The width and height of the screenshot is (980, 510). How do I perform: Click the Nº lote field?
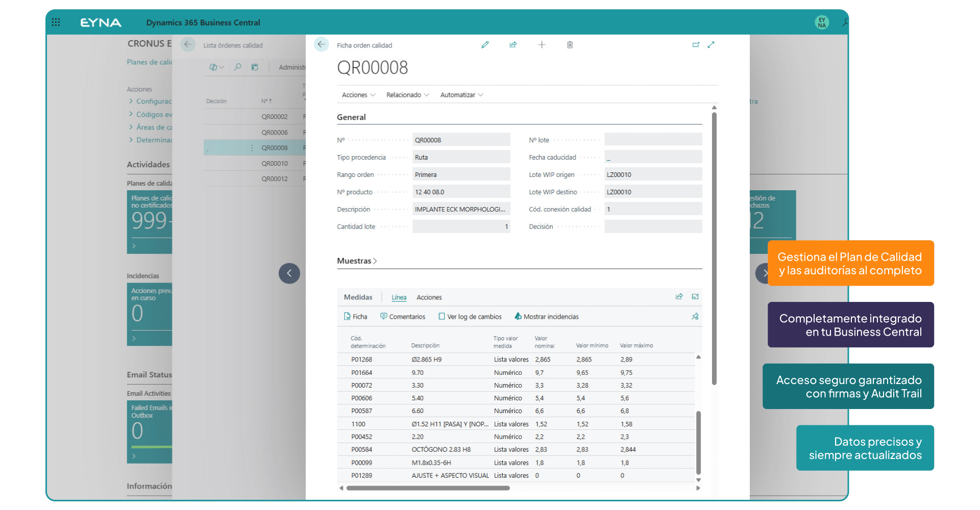point(653,140)
